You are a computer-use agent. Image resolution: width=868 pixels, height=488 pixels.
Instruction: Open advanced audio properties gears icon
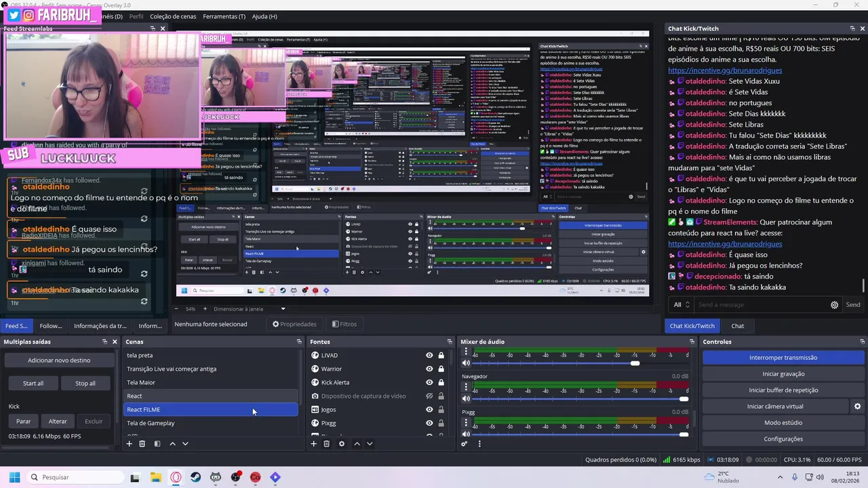(x=465, y=444)
